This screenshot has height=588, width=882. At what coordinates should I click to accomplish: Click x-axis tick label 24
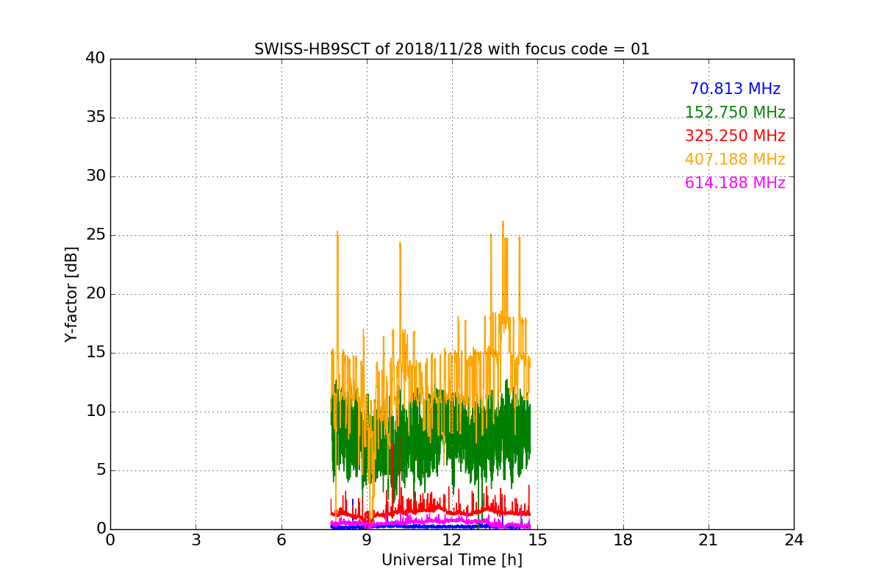(794, 540)
